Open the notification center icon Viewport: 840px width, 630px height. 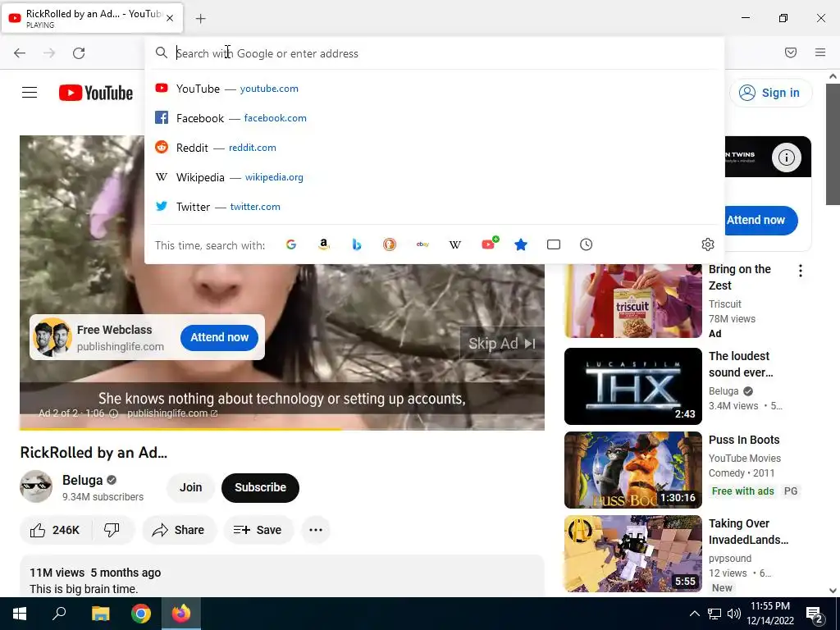(815, 614)
